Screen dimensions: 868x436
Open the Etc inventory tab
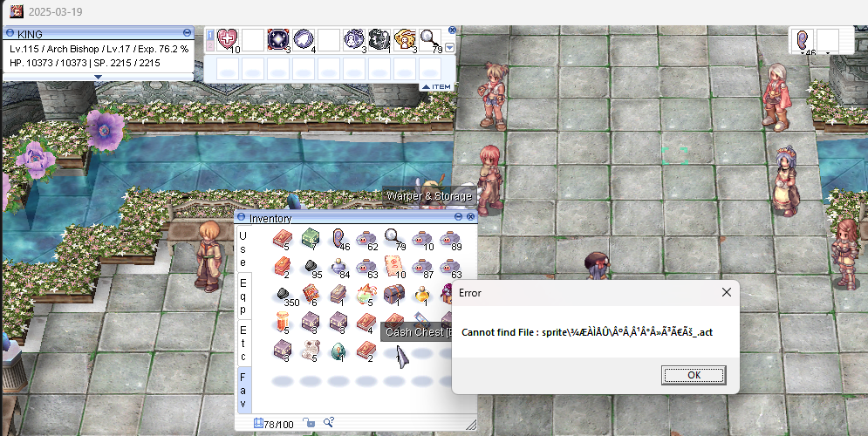pyautogui.click(x=243, y=343)
